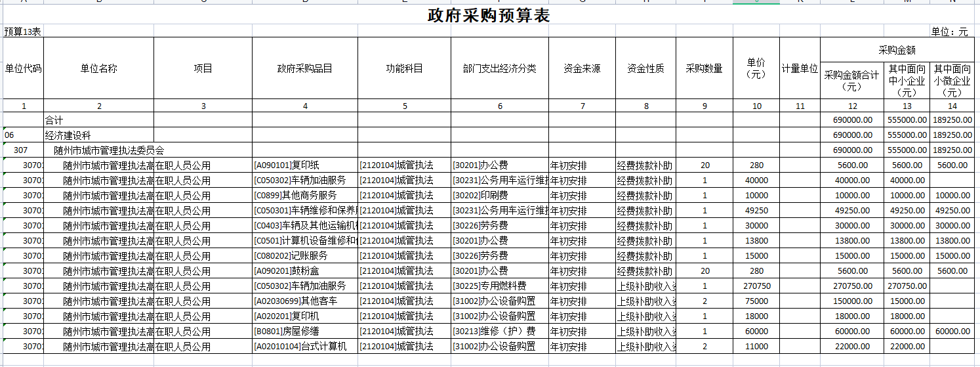Select the [C0899]其他商务服务 cell
Image resolution: width=980 pixels, height=367 pixels.
[305, 196]
